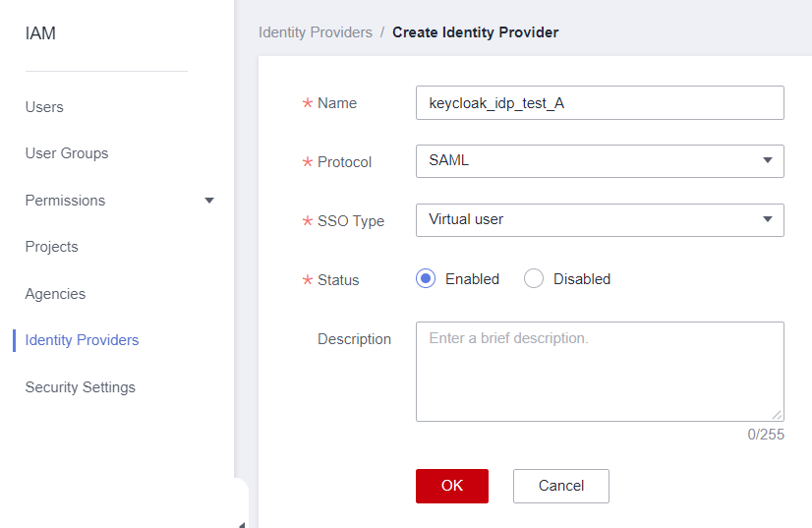Select the Disabled status radio button
The height and width of the screenshot is (528, 812).
pos(534,279)
